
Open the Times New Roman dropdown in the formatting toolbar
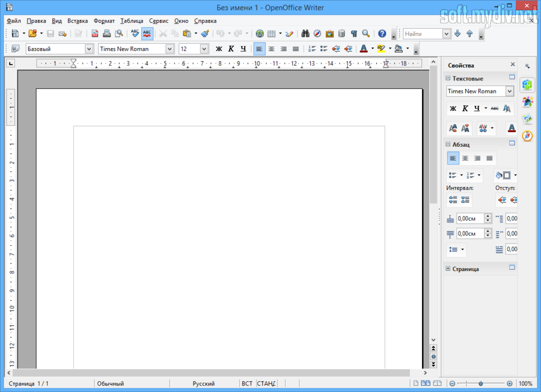point(170,49)
